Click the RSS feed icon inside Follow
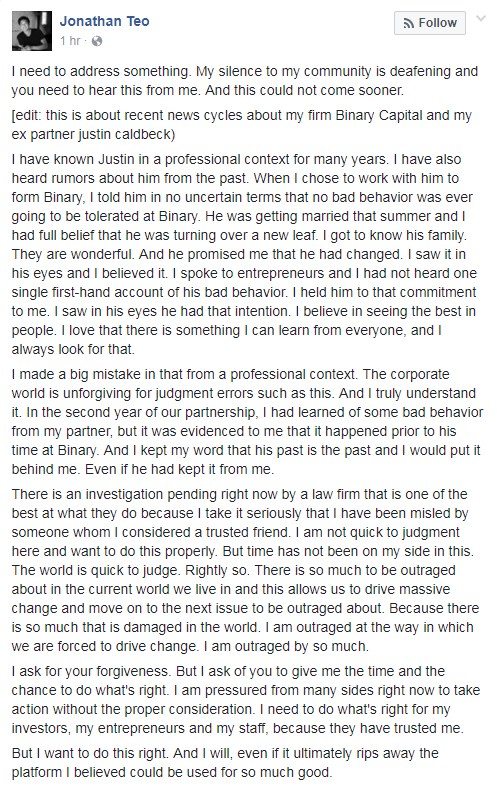Image resolution: width=497 pixels, height=794 pixels. coord(408,23)
